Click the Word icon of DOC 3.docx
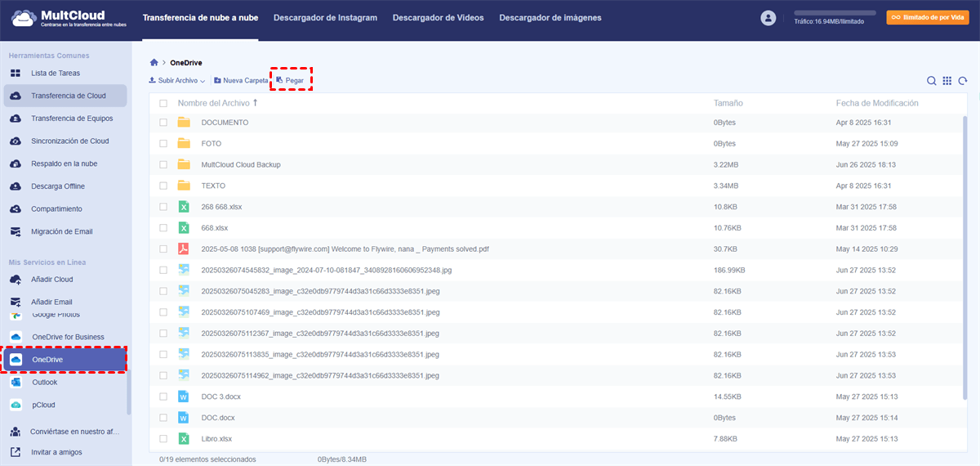The width and height of the screenshot is (980, 466). pyautogui.click(x=184, y=397)
